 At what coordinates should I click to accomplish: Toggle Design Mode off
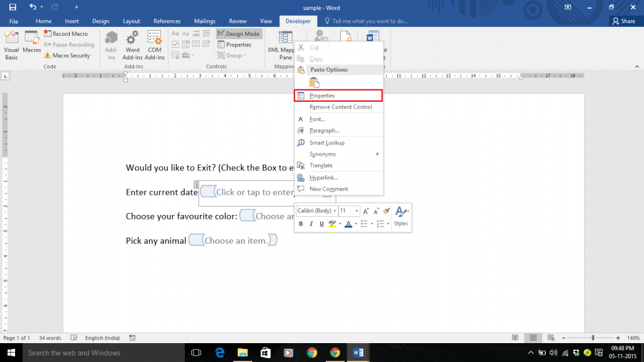(238, 33)
